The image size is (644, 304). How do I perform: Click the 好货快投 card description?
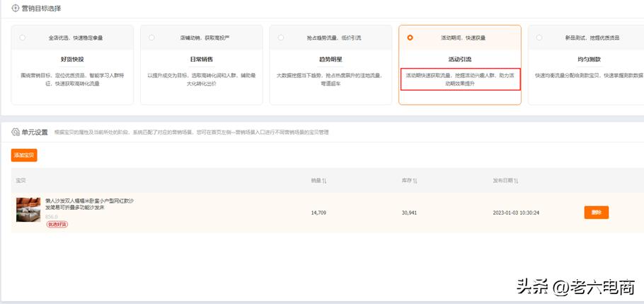click(72, 80)
